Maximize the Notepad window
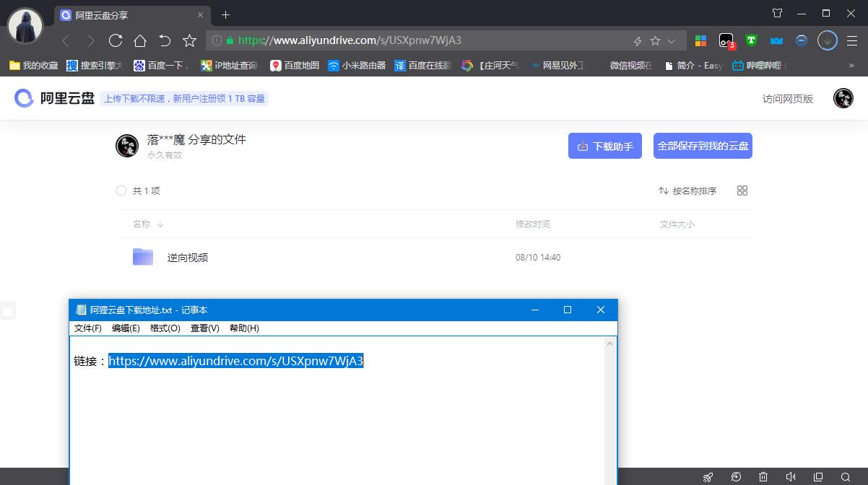 tap(568, 310)
